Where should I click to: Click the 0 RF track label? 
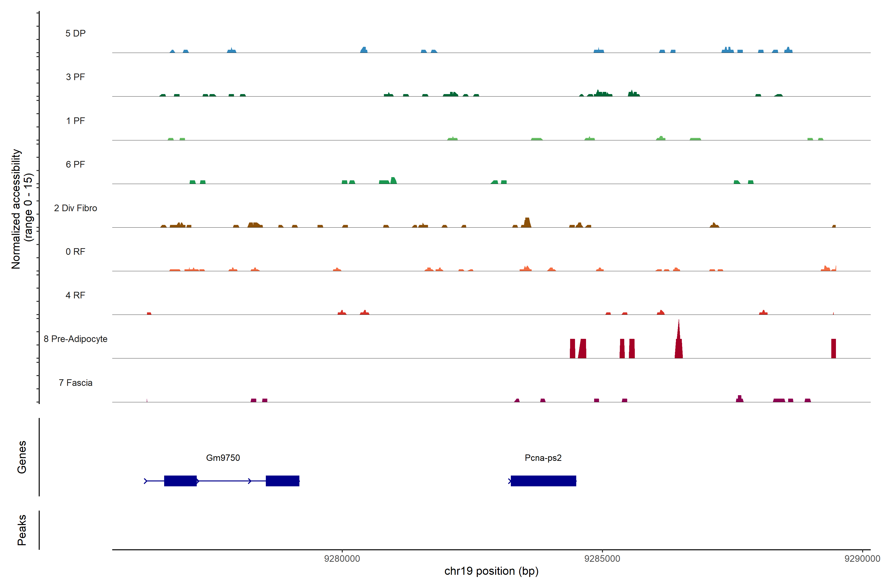[75, 252]
